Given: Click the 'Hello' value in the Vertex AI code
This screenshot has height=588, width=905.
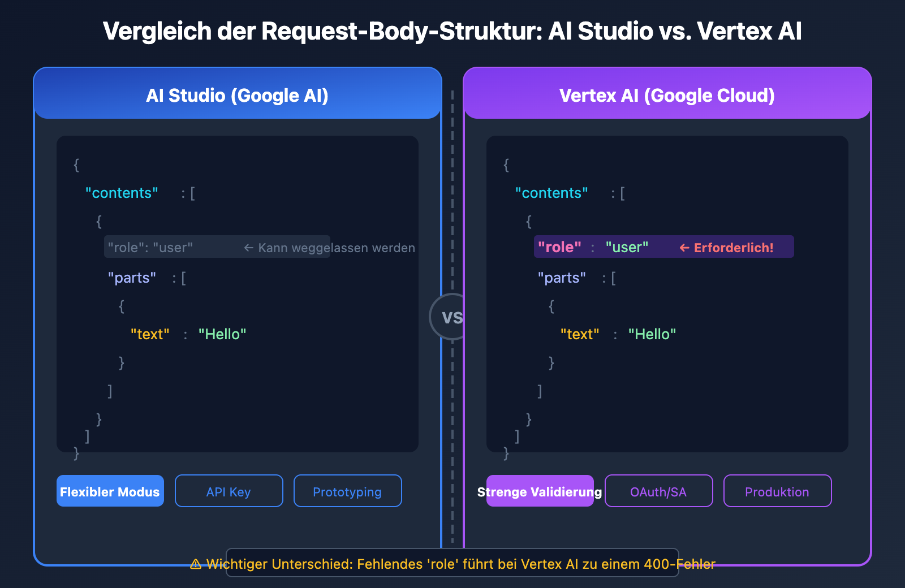Looking at the screenshot, I should coord(653,334).
